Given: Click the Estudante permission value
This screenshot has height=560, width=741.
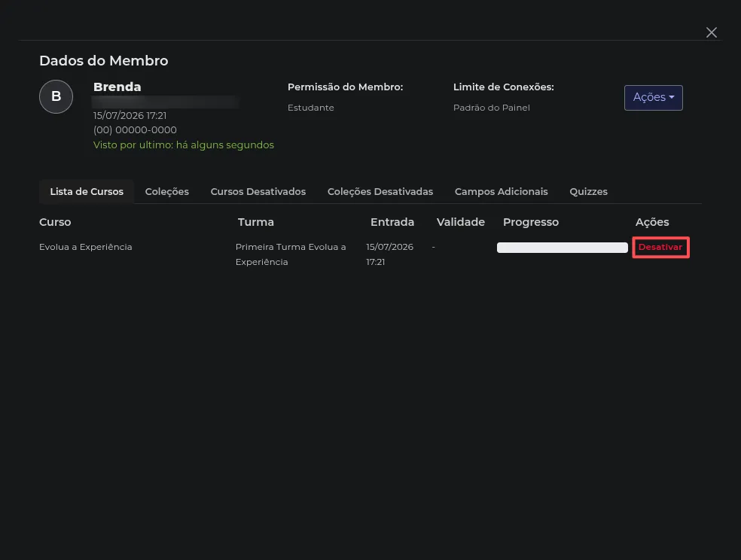Looking at the screenshot, I should [x=310, y=108].
